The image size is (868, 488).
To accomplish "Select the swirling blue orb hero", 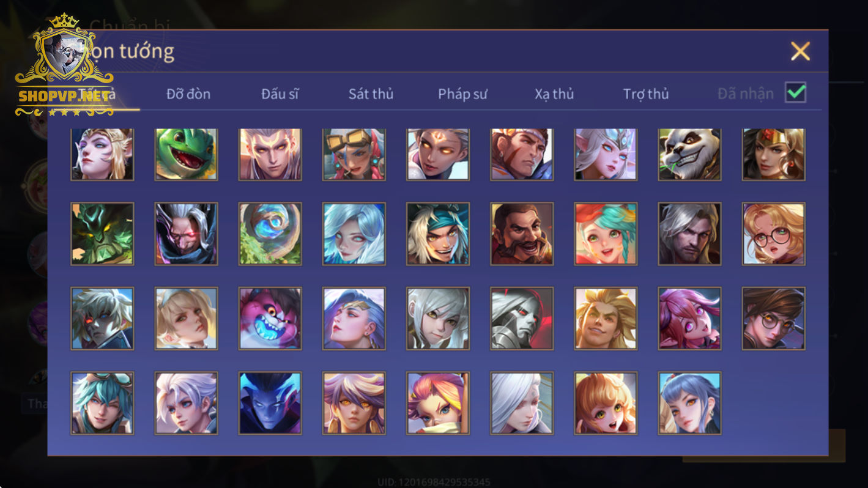I will click(270, 234).
